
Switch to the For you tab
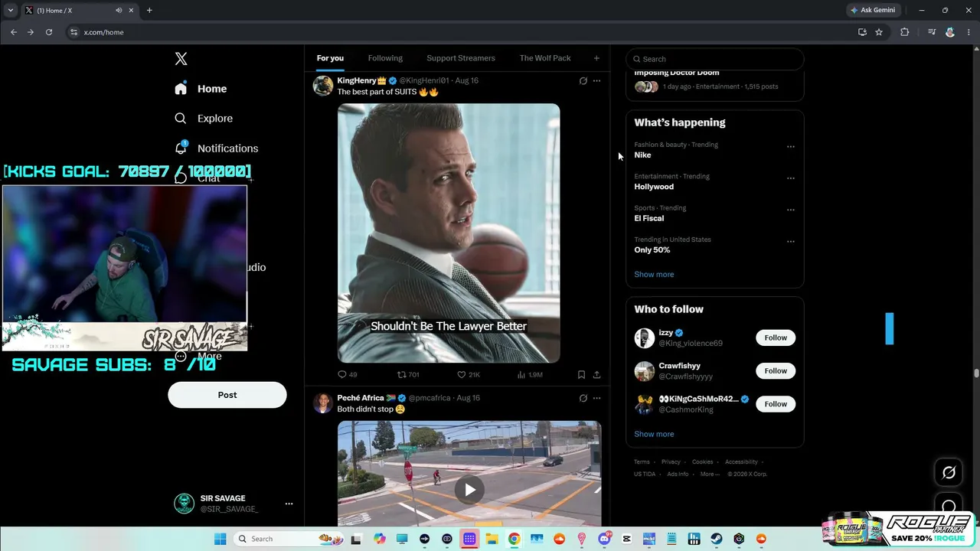pos(330,58)
